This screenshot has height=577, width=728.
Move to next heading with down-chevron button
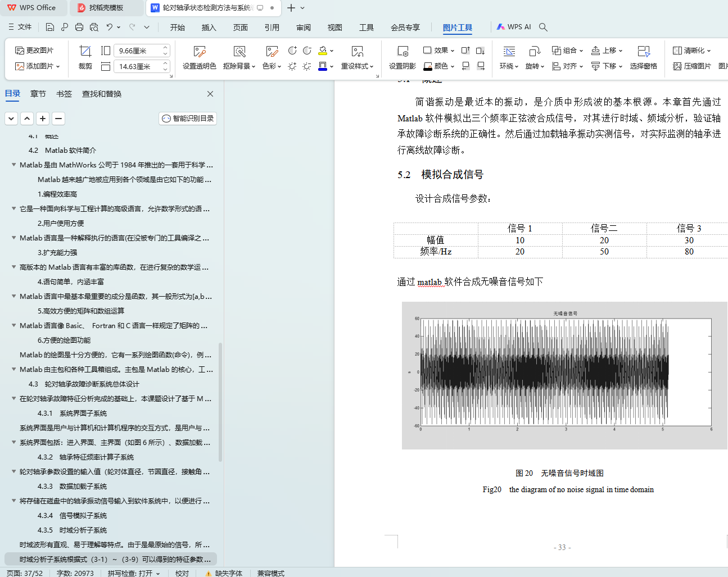pyautogui.click(x=11, y=119)
